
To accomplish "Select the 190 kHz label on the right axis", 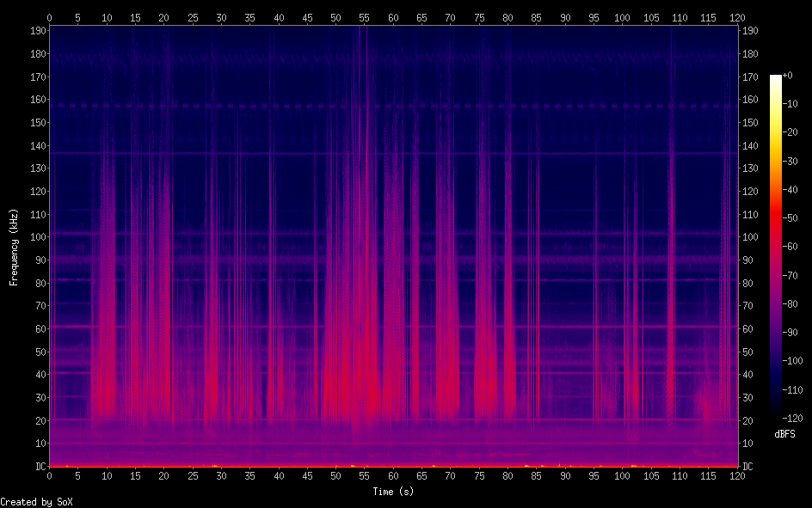I will click(751, 30).
